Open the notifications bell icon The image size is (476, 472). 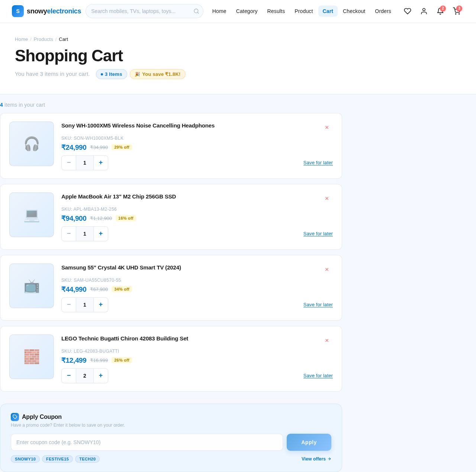[x=440, y=11]
